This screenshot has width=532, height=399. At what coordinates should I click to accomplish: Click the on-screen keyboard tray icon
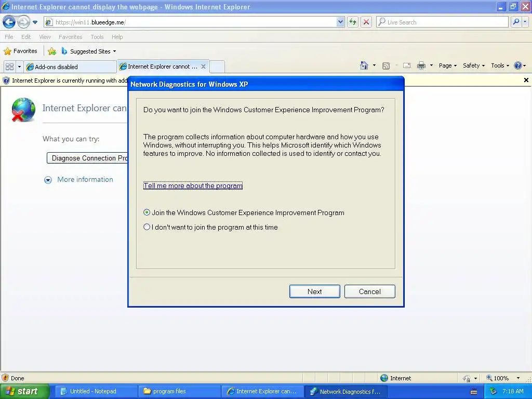coord(474,392)
